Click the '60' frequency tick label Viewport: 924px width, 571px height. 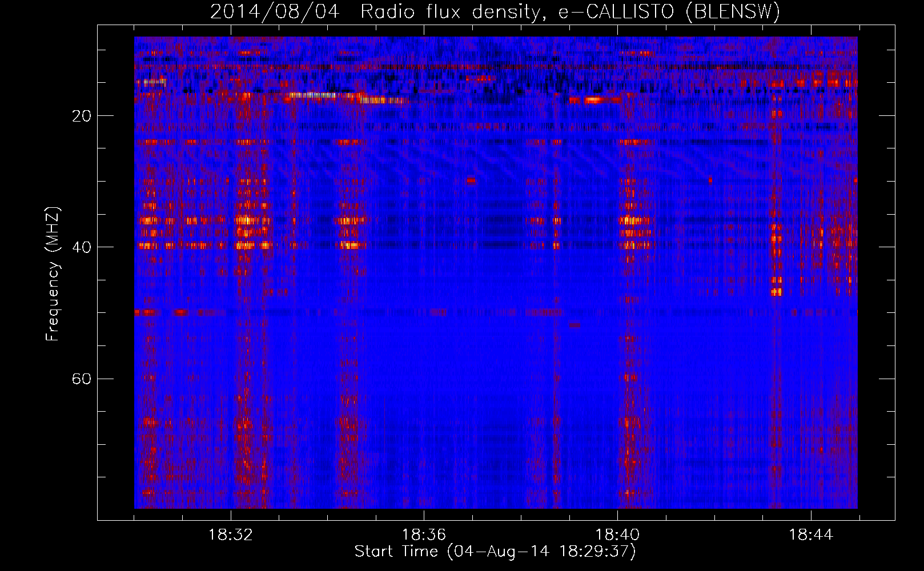82,379
